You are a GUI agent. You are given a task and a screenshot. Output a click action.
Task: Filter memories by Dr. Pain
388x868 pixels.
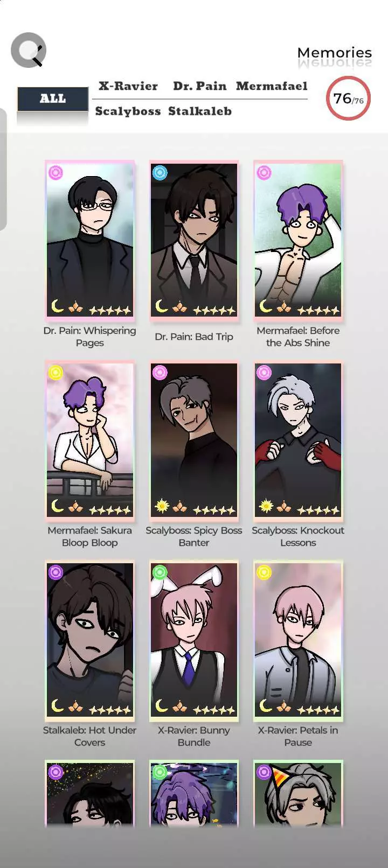click(199, 86)
